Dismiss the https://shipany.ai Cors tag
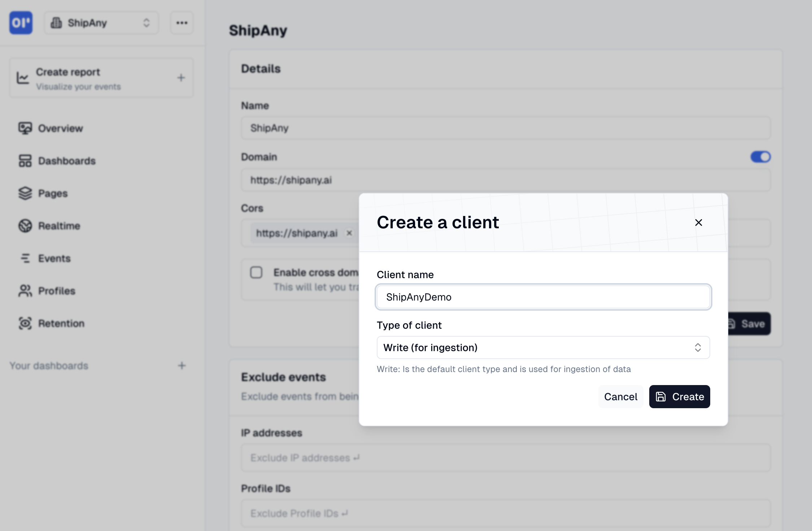 pos(349,233)
